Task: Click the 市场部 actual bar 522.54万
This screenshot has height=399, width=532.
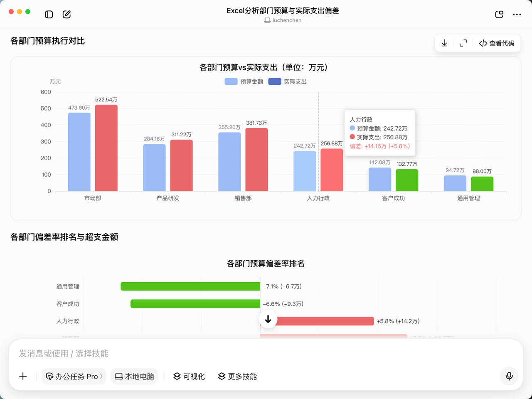Action: (106, 148)
